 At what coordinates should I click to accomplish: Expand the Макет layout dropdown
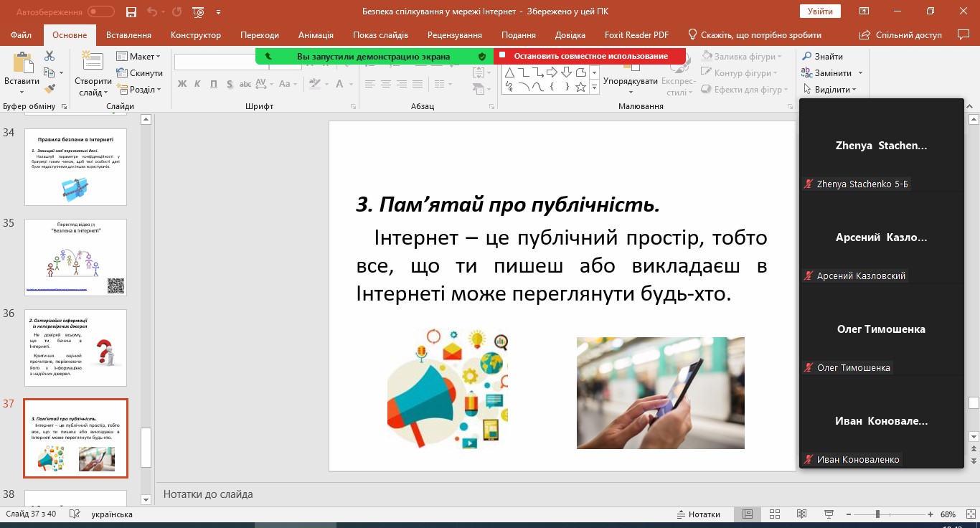point(139,57)
